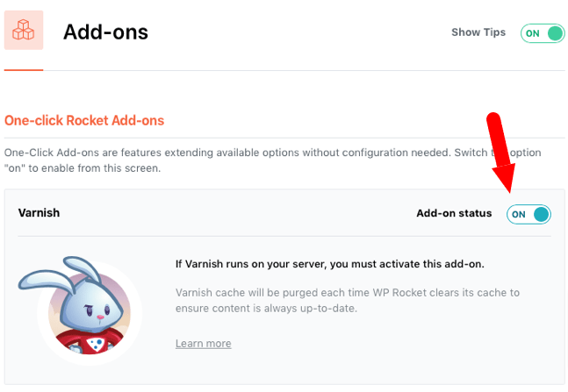
Task: Click the divider line under Varnish title
Action: click(x=284, y=237)
